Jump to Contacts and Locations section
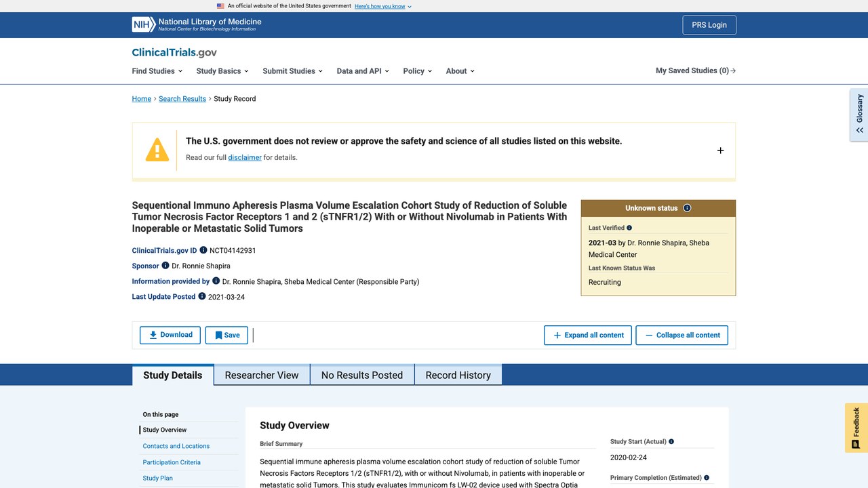The image size is (868, 488). tap(176, 446)
